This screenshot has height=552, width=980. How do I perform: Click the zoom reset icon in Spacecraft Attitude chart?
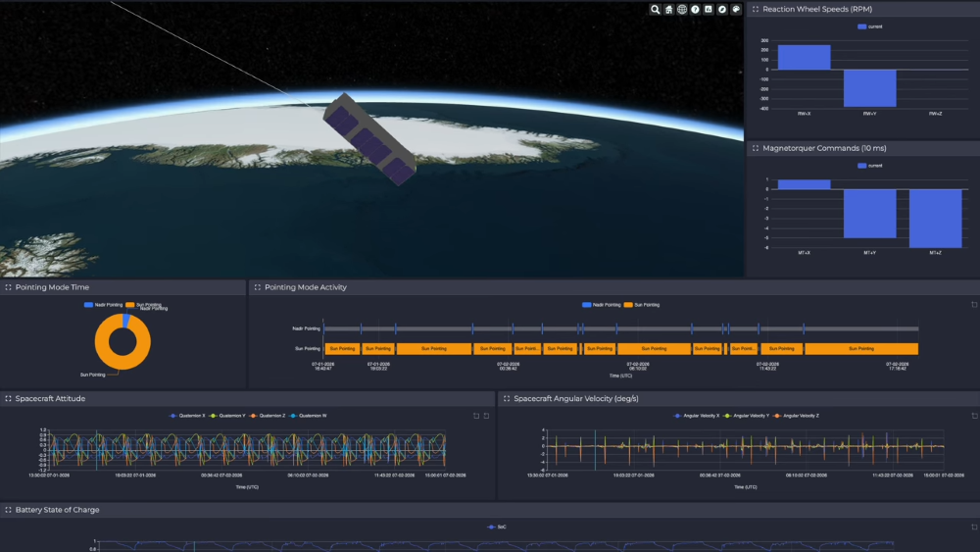pos(486,416)
